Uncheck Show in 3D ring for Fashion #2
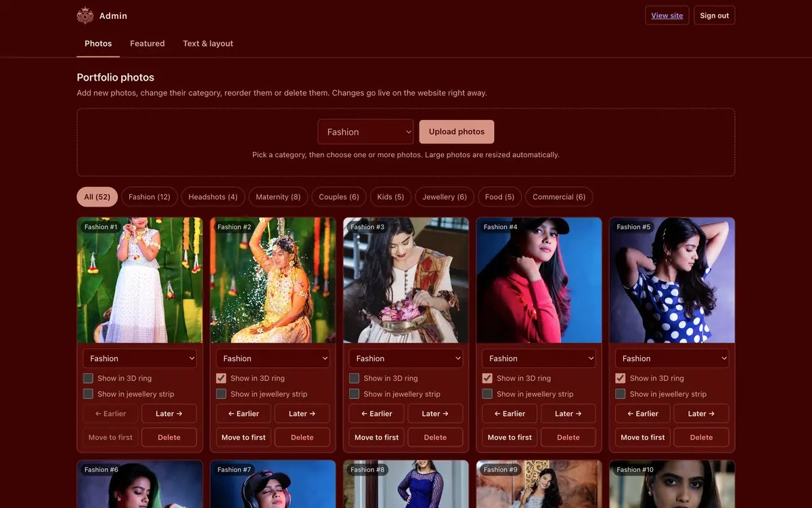 click(x=221, y=378)
